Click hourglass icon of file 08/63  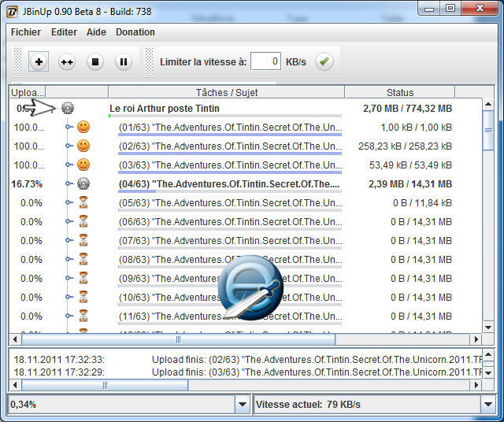83,259
